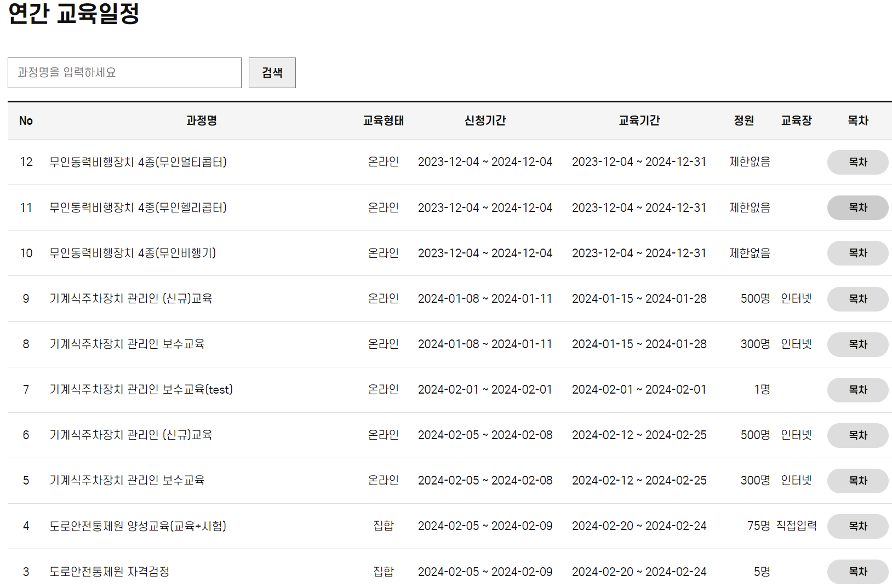Open the 목차 for row 8 기계식주차장치 관리인 보수교육
892x588 pixels.
click(x=857, y=344)
